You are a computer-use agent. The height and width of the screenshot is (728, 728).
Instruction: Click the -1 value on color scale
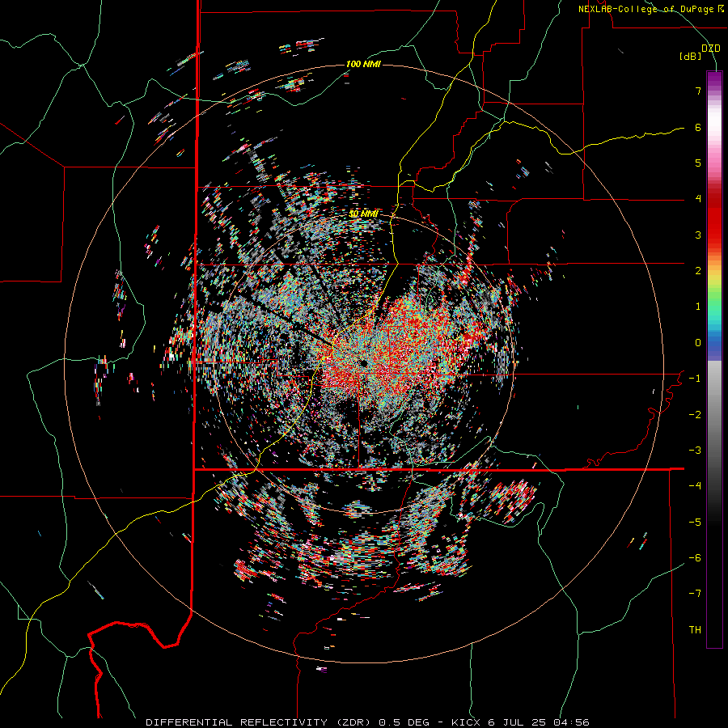coord(695,379)
